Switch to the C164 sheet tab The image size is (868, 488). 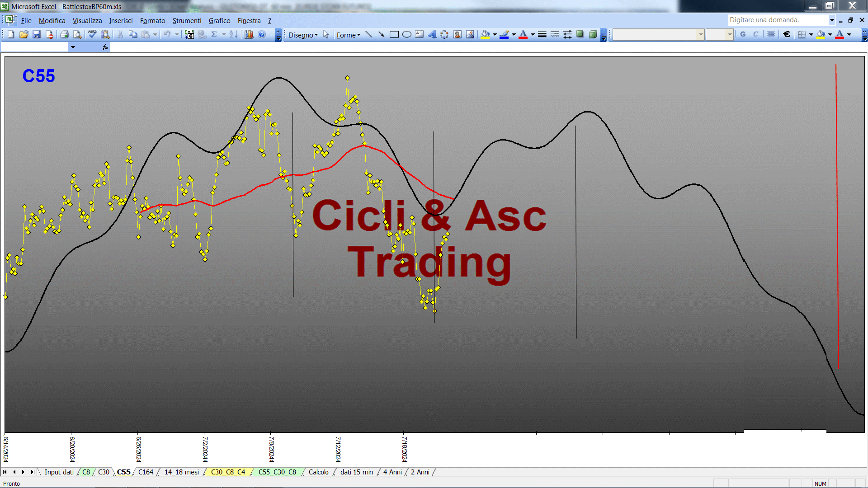click(x=146, y=472)
